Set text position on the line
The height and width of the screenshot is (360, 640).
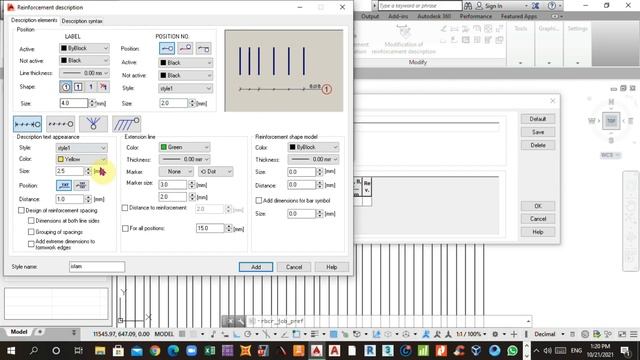click(x=81, y=185)
